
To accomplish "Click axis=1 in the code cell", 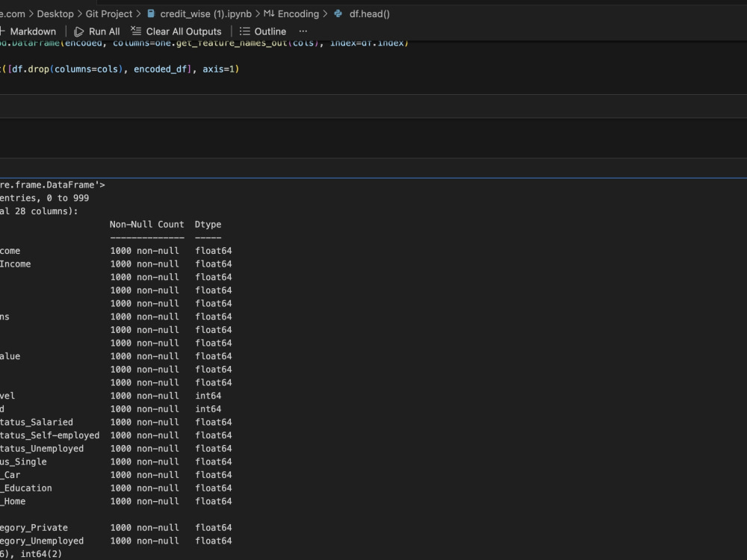I will [219, 69].
